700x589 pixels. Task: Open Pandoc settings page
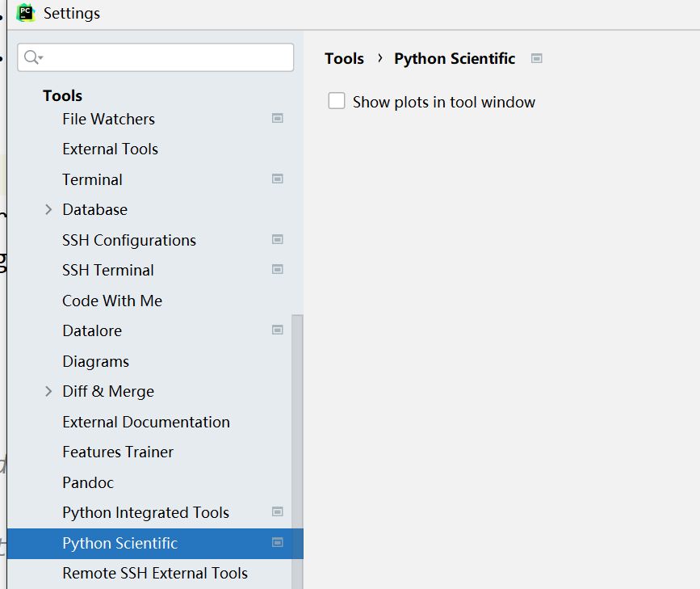[88, 482]
